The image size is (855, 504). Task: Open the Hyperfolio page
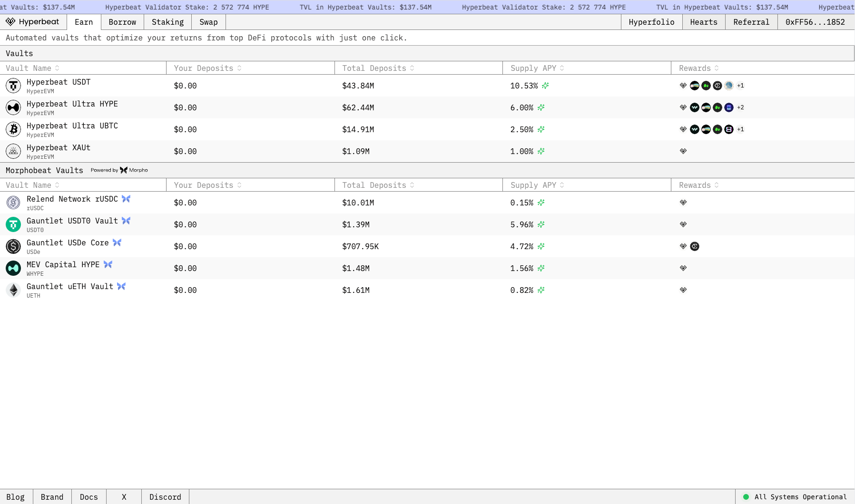point(651,22)
